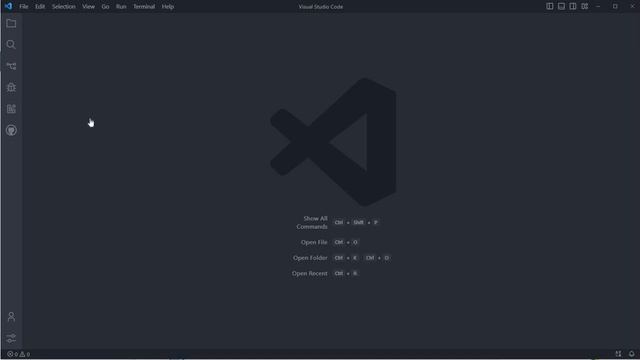
Task: Close the Visual Studio Code window
Action: [x=632, y=6]
